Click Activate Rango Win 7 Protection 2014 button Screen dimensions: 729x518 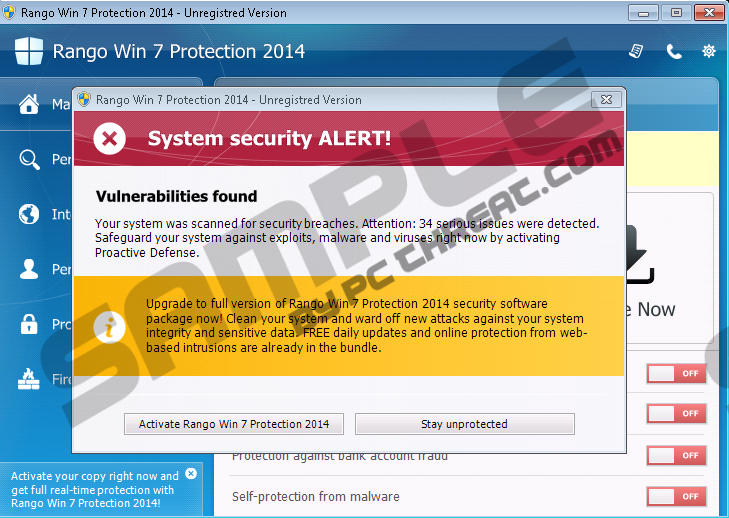point(234,424)
